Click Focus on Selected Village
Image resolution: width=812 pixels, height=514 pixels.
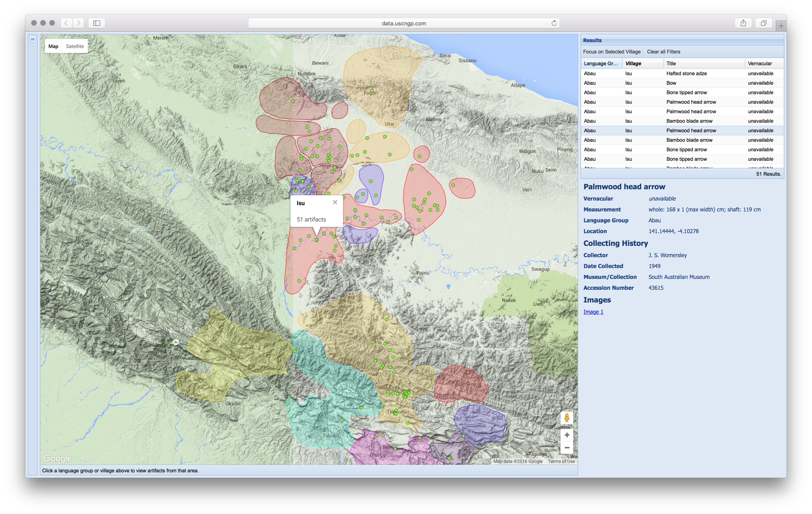coord(611,52)
